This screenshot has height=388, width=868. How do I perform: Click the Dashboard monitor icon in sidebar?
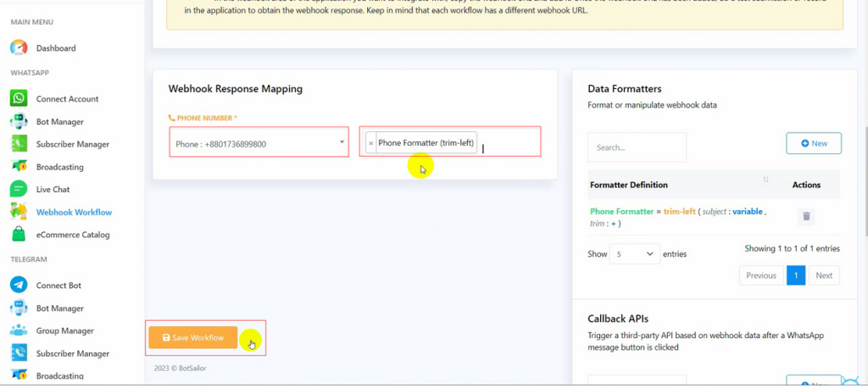19,48
